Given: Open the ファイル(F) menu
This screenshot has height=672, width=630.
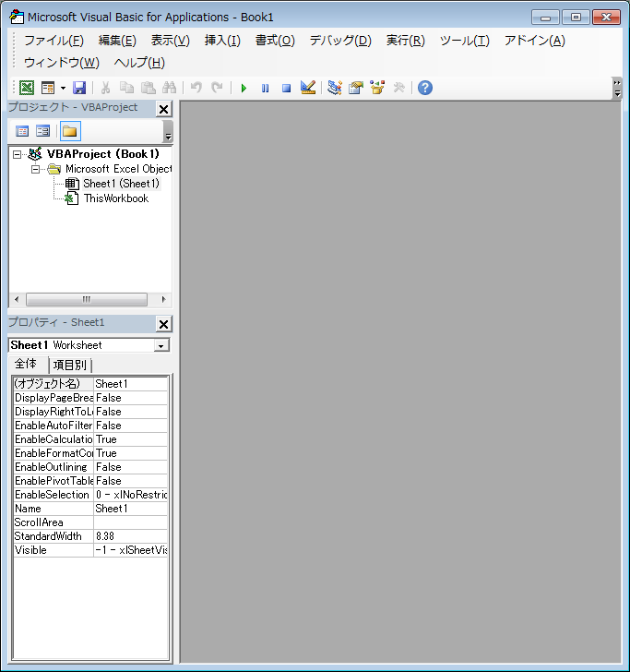Looking at the screenshot, I should pyautogui.click(x=54, y=41).
